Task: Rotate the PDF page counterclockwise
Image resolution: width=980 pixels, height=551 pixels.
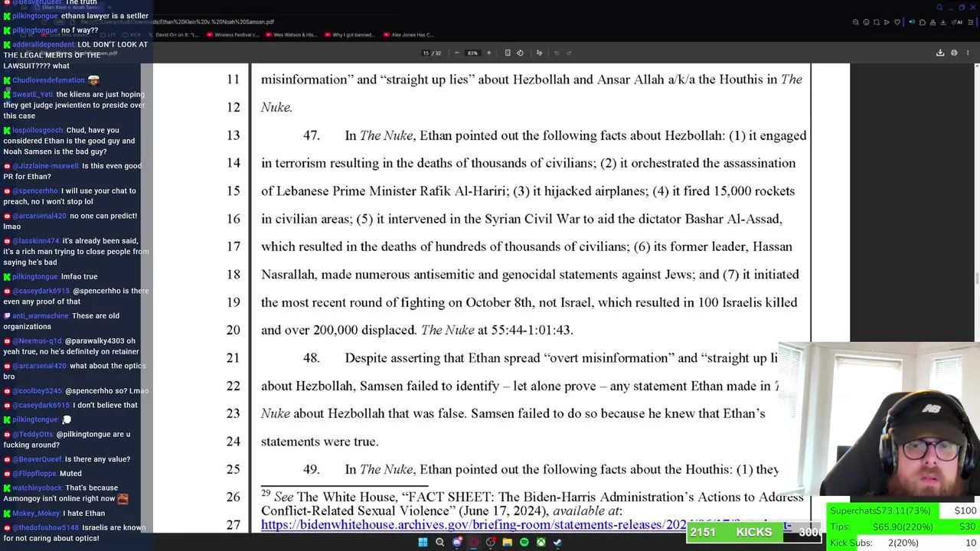Action: click(x=520, y=53)
